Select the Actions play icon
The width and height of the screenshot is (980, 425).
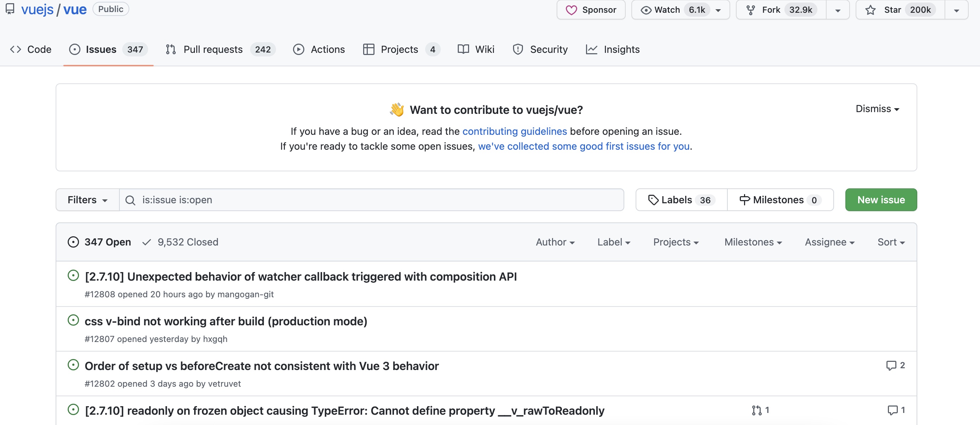[x=299, y=49]
